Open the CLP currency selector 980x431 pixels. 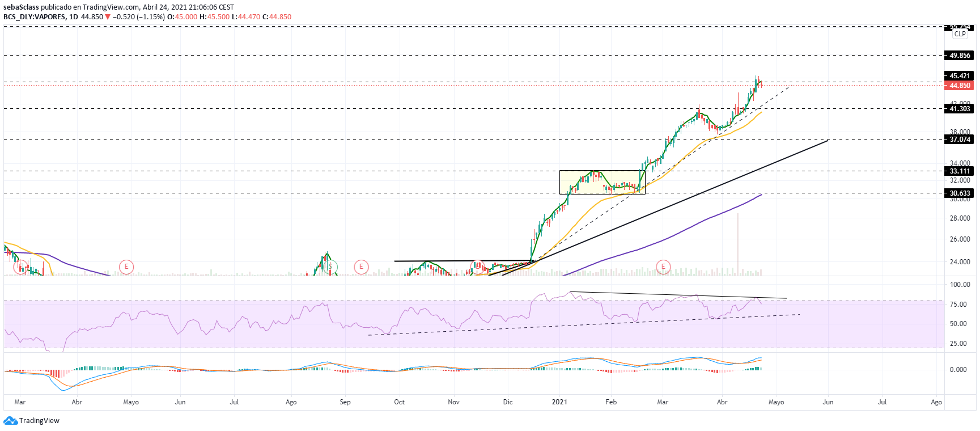960,34
